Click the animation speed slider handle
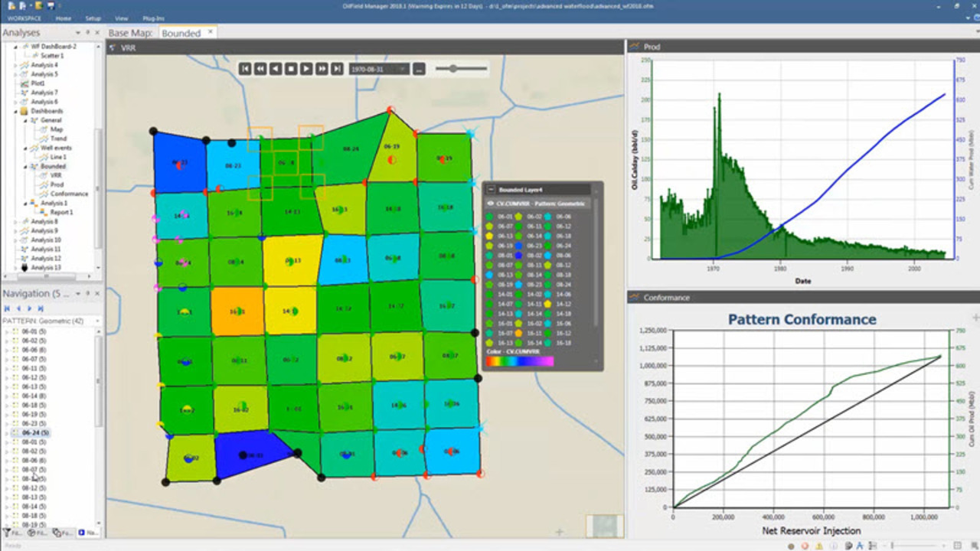The image size is (980, 551). [x=453, y=69]
